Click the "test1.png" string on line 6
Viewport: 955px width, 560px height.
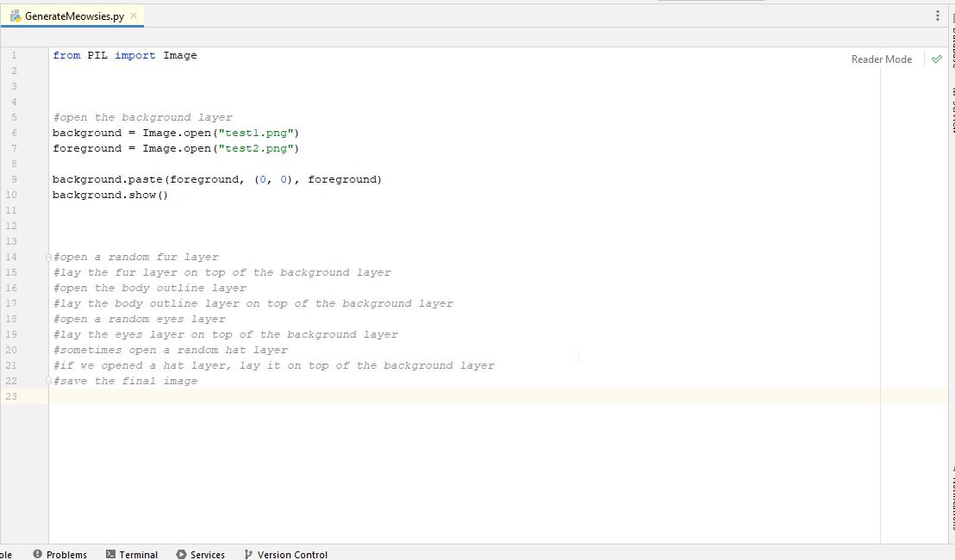click(x=256, y=133)
